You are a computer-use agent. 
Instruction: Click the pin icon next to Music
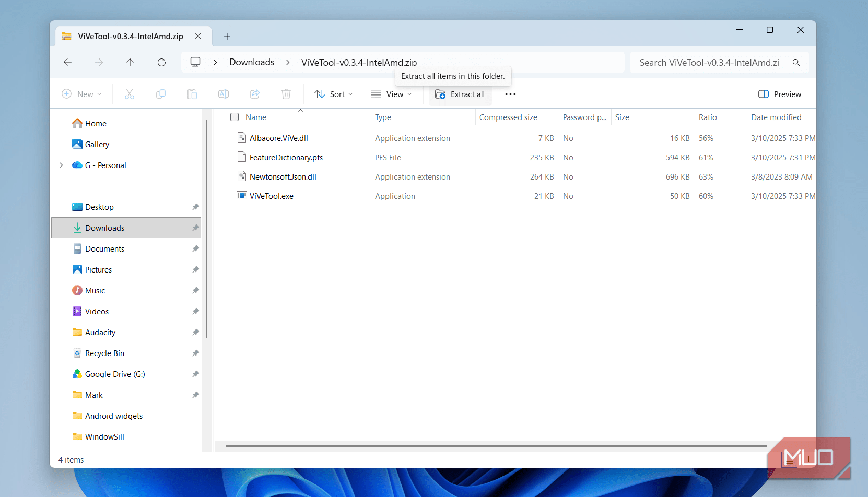[195, 290]
